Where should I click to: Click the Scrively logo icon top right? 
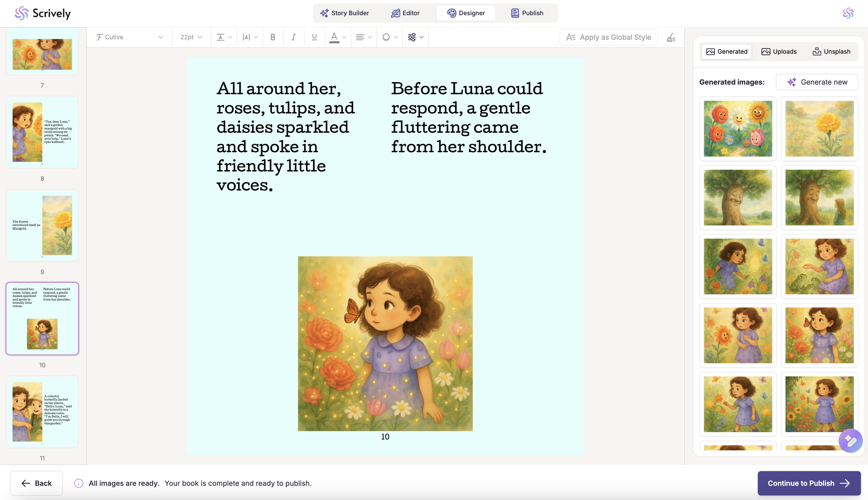pos(848,13)
